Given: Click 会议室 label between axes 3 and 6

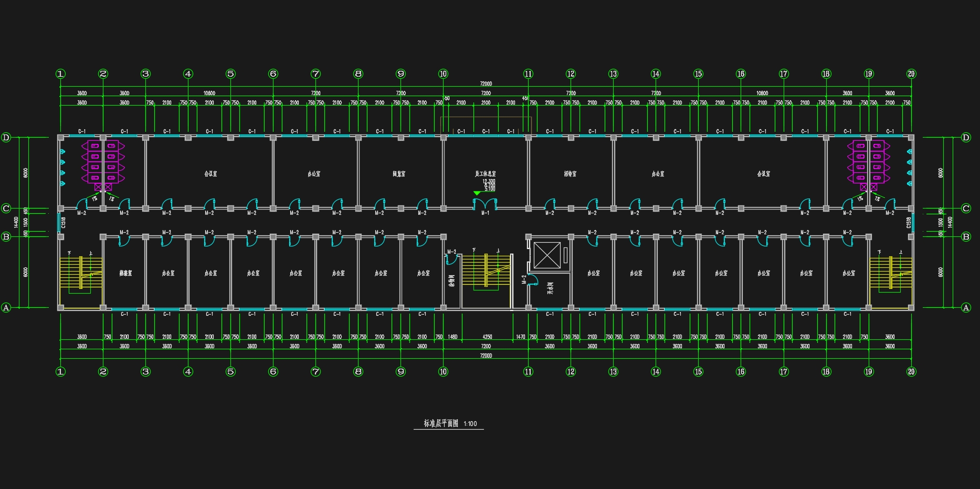Looking at the screenshot, I should click(210, 173).
